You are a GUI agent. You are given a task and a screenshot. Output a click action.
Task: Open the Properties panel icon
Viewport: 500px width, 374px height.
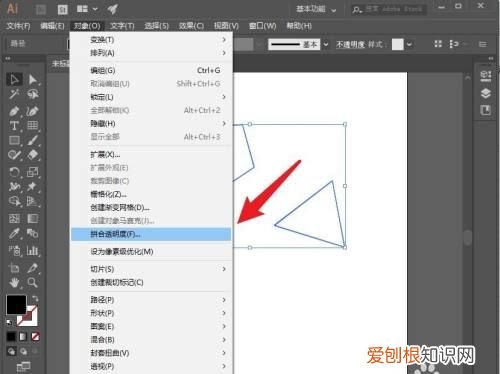click(x=486, y=76)
